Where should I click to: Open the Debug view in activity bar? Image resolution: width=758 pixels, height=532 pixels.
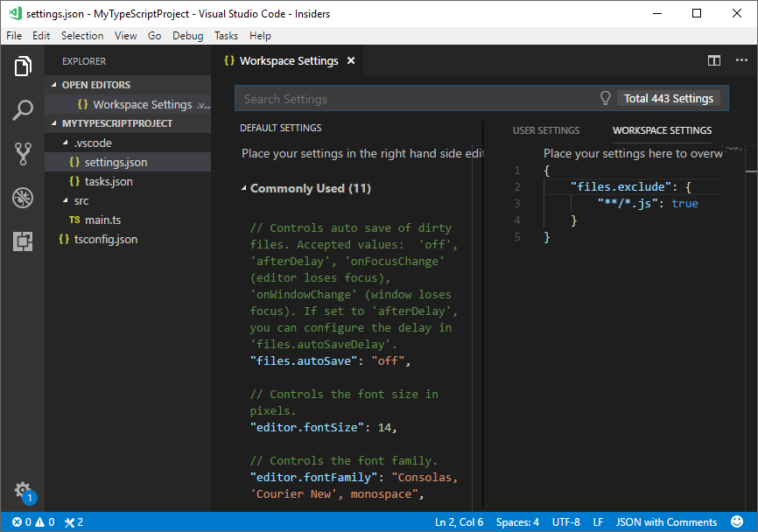[x=23, y=198]
